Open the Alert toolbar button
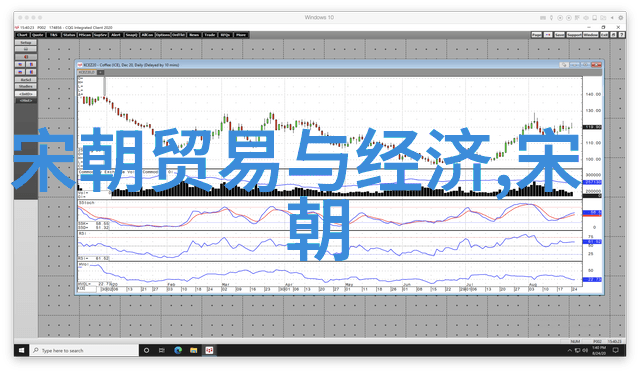640x373 pixels. point(116,35)
